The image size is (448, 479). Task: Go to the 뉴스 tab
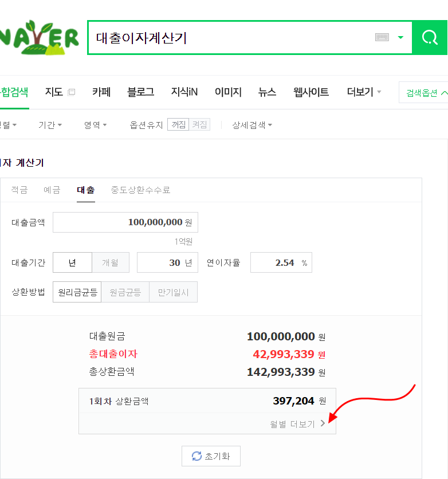267,92
